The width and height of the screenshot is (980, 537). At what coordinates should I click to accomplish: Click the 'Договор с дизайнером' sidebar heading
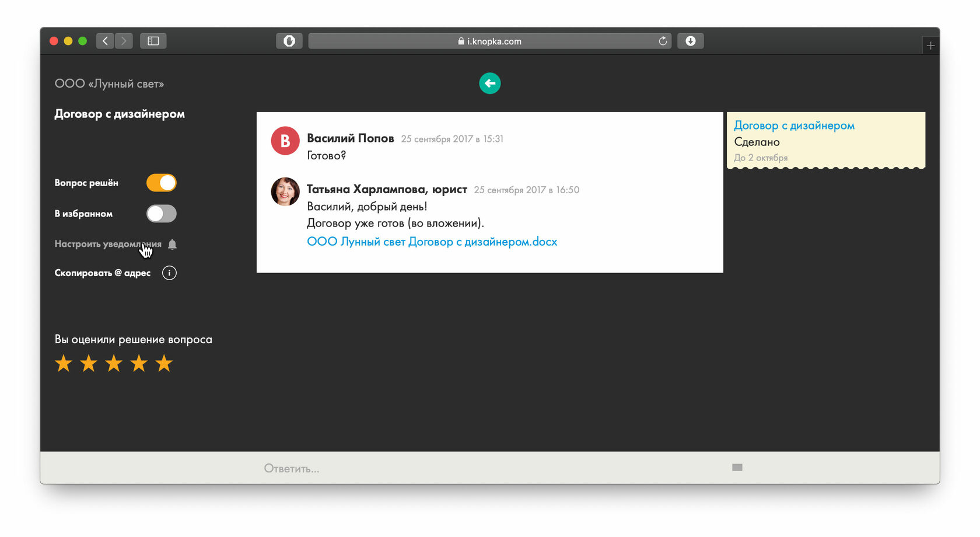click(x=120, y=114)
